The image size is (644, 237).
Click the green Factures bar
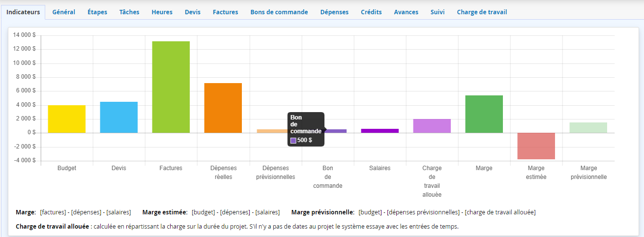171,87
